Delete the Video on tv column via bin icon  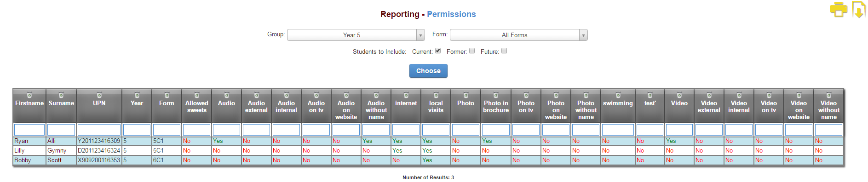769,95
